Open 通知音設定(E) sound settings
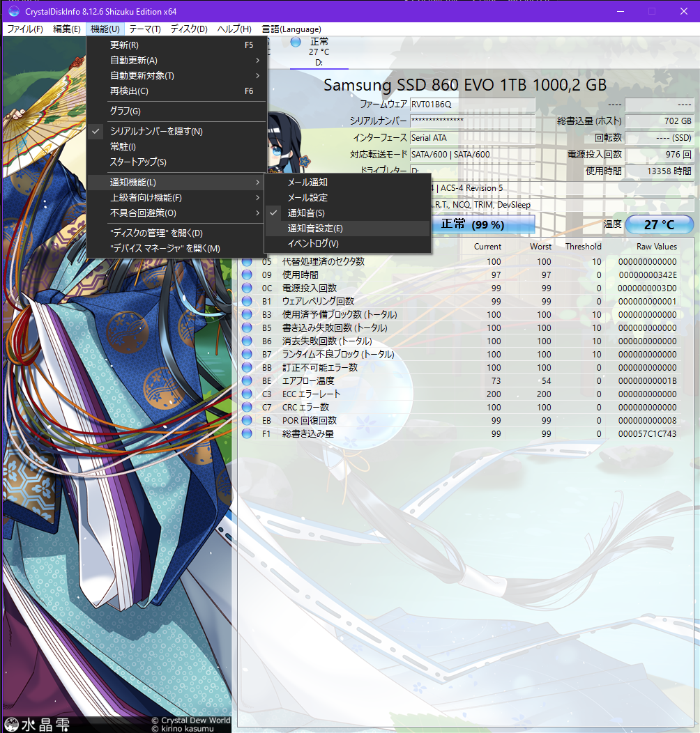700x733 pixels. coord(347,229)
